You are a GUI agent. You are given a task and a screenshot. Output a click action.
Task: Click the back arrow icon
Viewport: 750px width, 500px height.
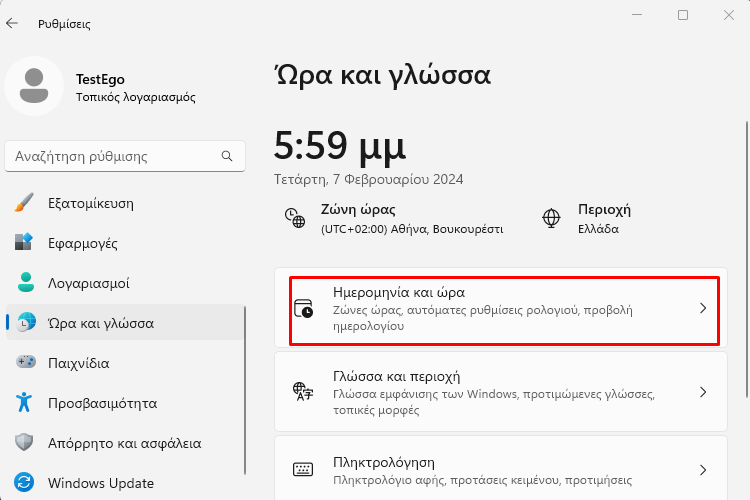click(x=12, y=23)
